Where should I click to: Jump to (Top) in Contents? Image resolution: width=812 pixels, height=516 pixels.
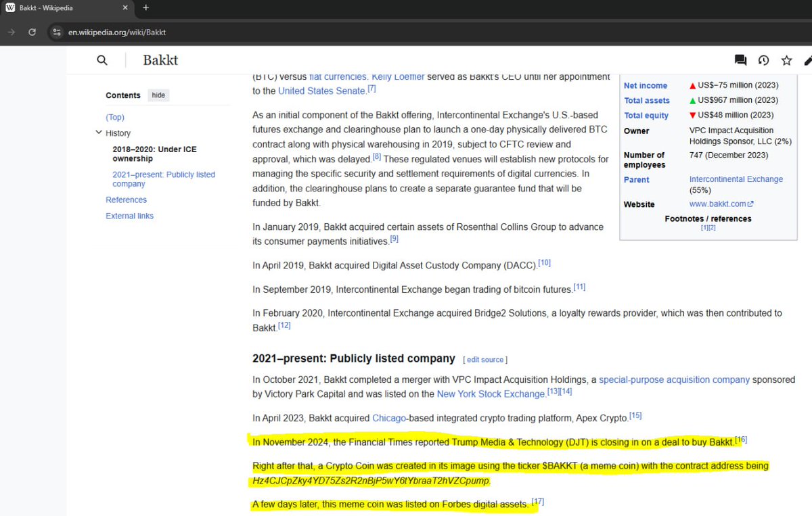coord(115,117)
